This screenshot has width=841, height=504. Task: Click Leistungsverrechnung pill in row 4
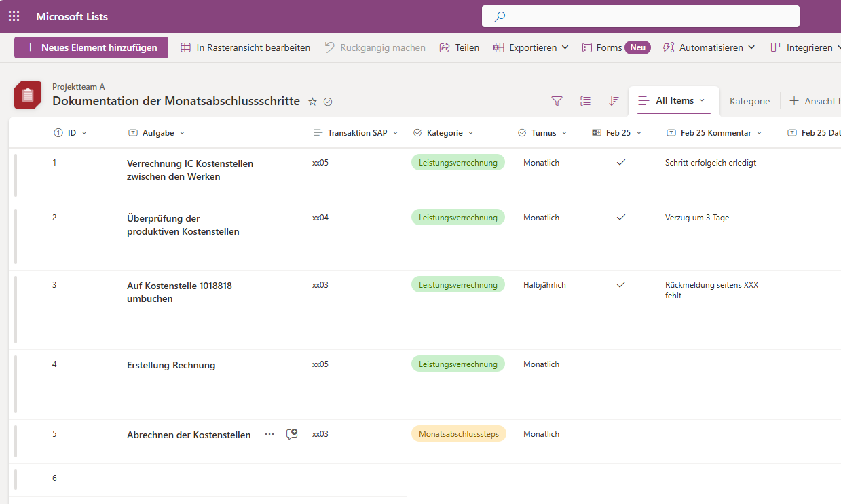point(458,364)
